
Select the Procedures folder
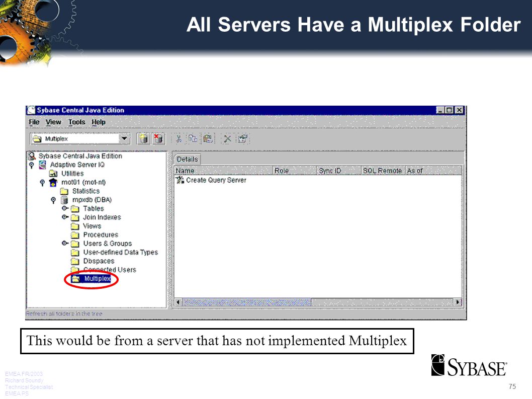point(101,235)
